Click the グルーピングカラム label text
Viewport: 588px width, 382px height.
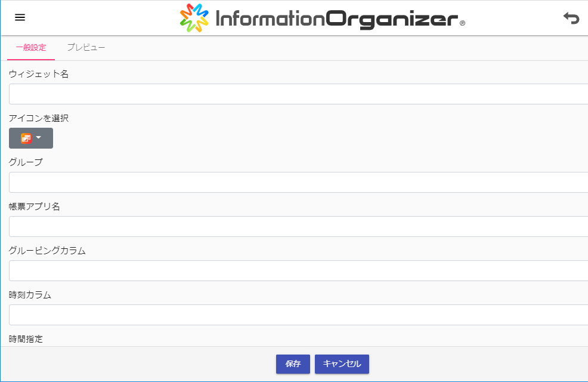[47, 251]
